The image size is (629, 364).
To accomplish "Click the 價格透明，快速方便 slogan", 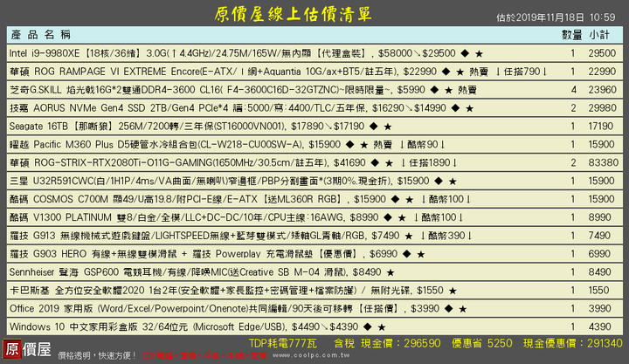I will coord(97,355).
